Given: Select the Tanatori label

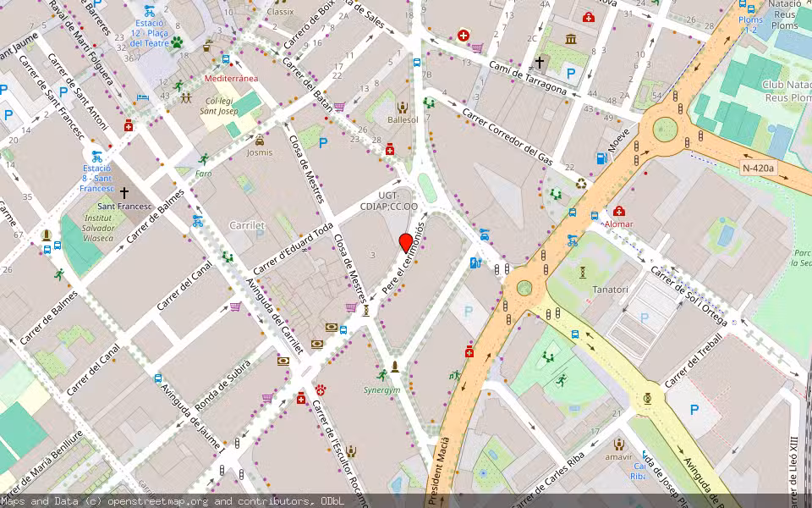Looking at the screenshot, I should coord(610,290).
